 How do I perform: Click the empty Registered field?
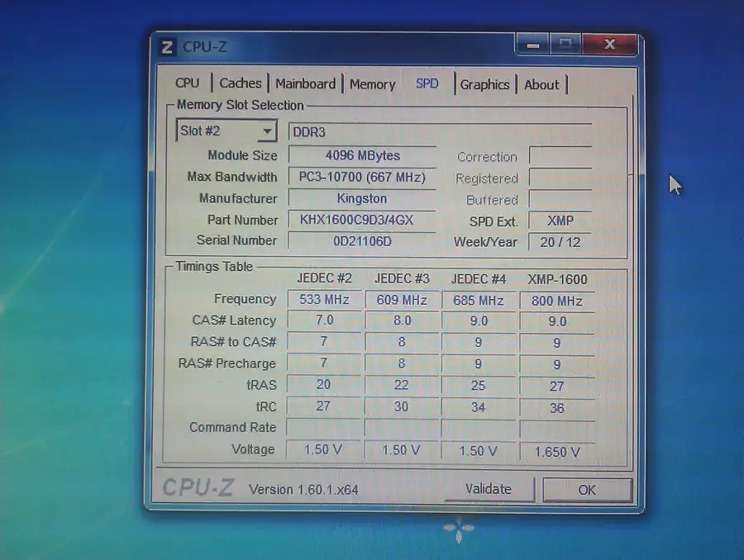(560, 178)
